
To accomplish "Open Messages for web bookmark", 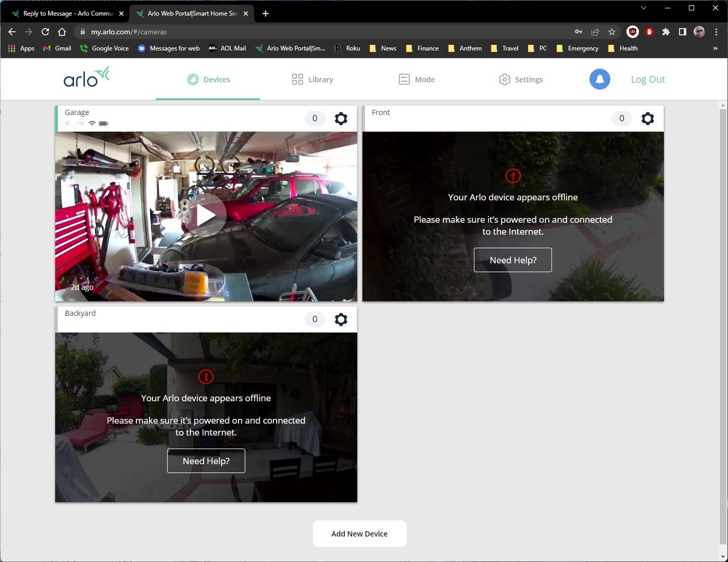I will coord(169,48).
